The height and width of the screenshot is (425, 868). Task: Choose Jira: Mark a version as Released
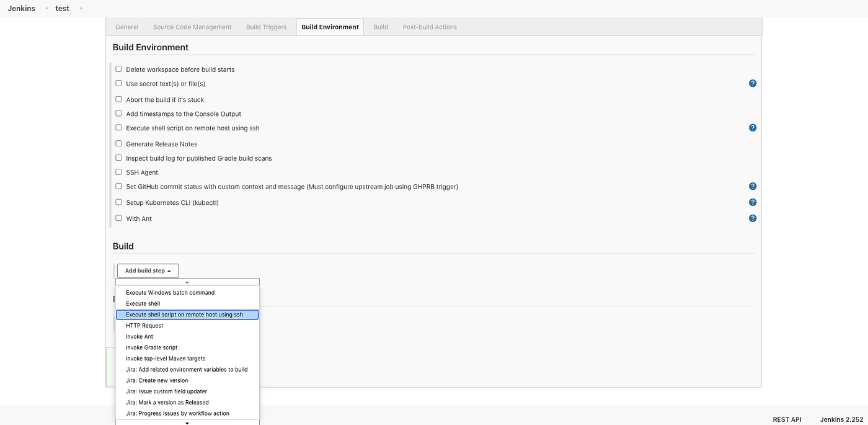click(x=187, y=403)
